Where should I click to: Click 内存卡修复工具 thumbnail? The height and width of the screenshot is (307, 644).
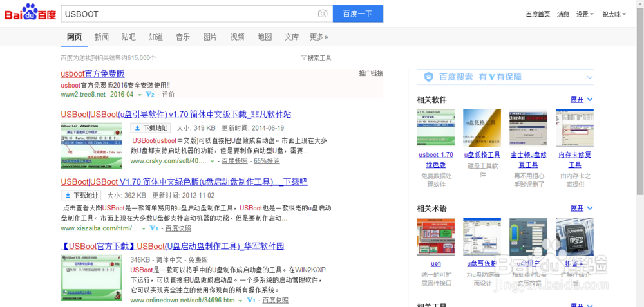pyautogui.click(x=575, y=128)
